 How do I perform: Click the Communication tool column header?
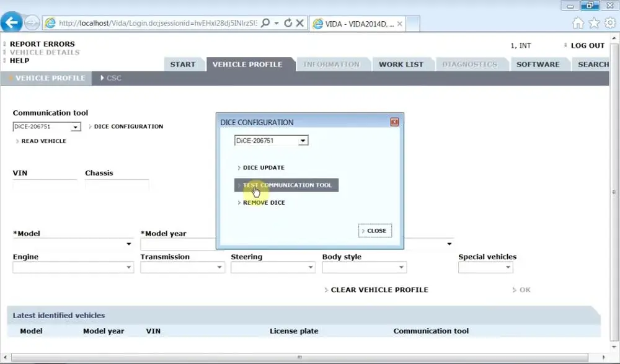point(431,331)
